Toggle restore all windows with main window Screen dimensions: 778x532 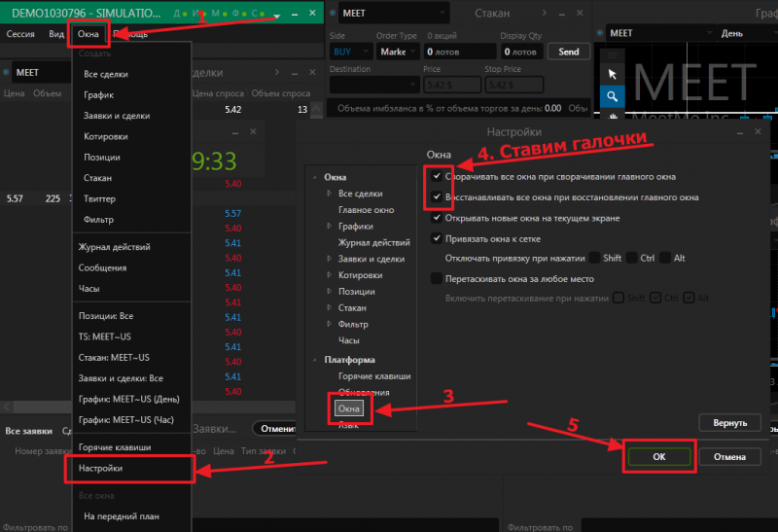(x=436, y=197)
